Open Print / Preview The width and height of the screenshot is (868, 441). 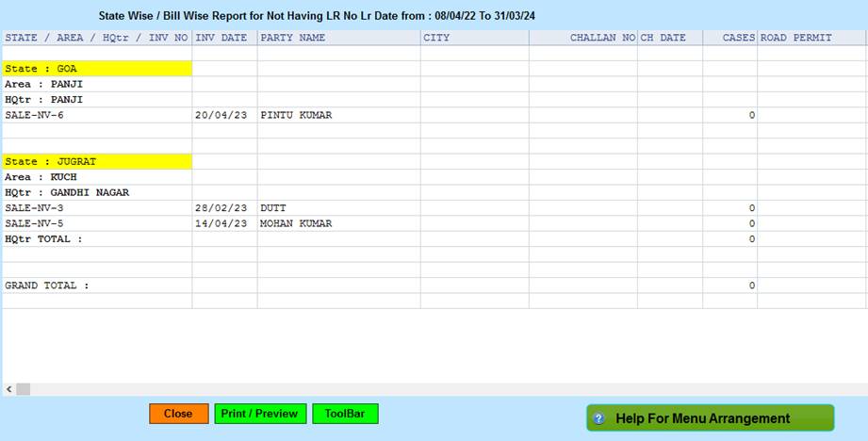259,414
